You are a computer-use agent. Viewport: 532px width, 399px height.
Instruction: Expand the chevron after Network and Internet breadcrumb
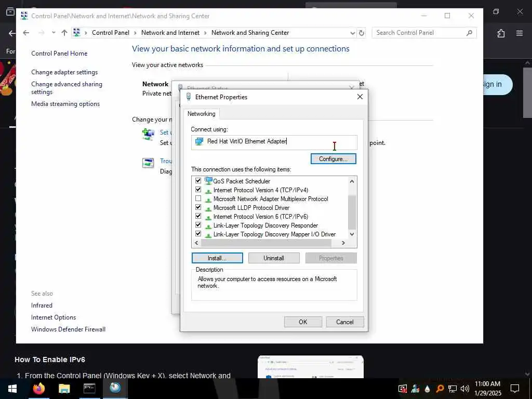click(x=205, y=33)
